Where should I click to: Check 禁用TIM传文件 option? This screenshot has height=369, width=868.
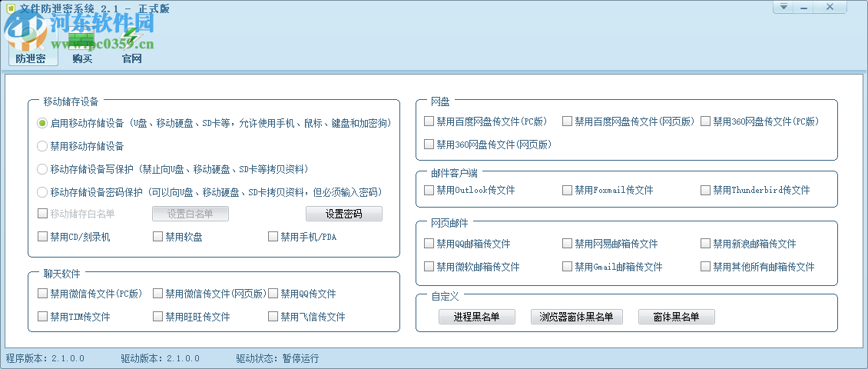coord(42,317)
